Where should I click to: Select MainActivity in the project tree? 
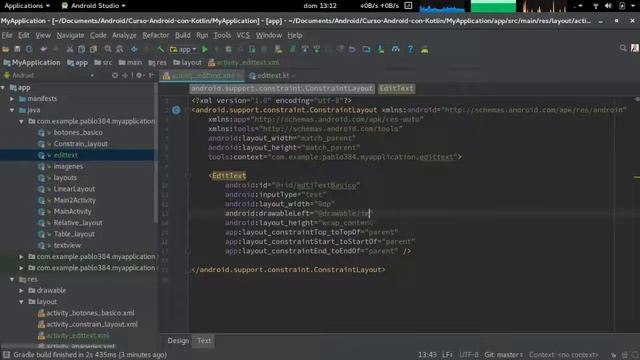72,211
